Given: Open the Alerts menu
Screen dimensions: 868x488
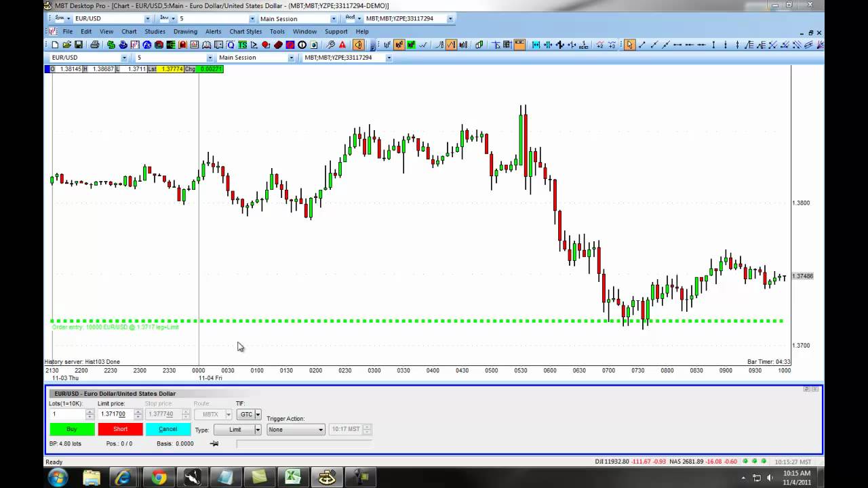Looking at the screenshot, I should pos(213,31).
